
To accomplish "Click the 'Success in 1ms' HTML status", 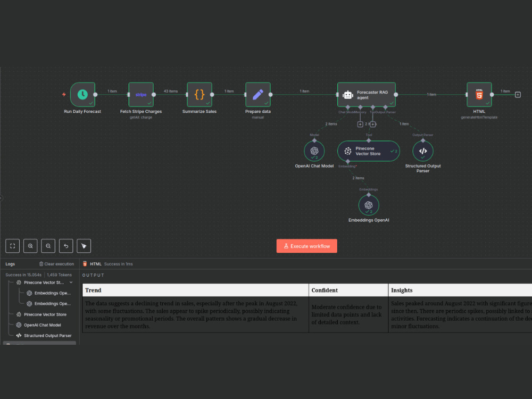I will click(119, 264).
